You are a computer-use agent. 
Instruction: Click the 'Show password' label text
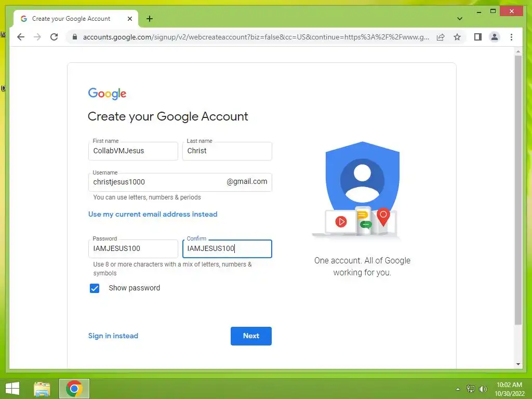(x=135, y=288)
